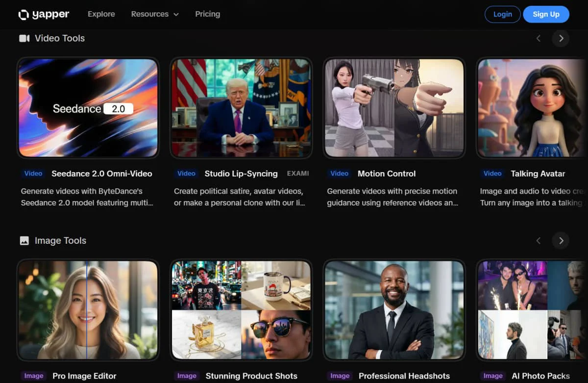Show previous Image Tools with left arrow
This screenshot has height=383, width=588.
click(539, 240)
